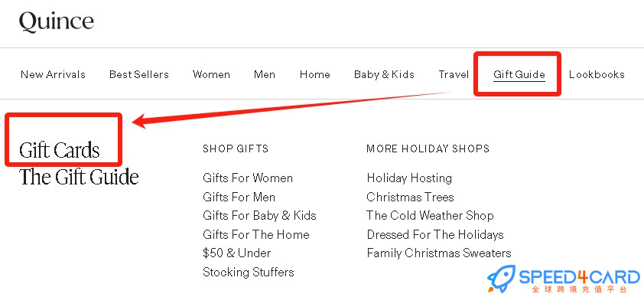Viewport: 644px width, 297px height.
Task: Visit The Cold Weather Shop
Action: click(x=430, y=215)
